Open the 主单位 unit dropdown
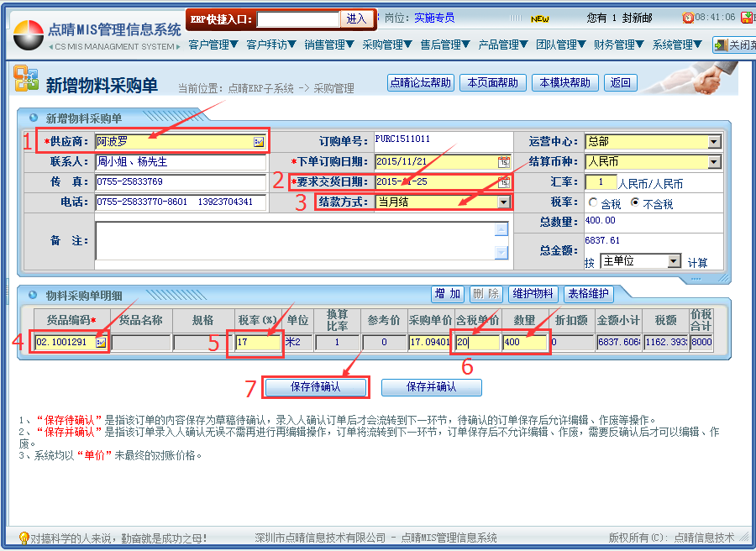Viewport: 756px width, 551px height. [673, 262]
